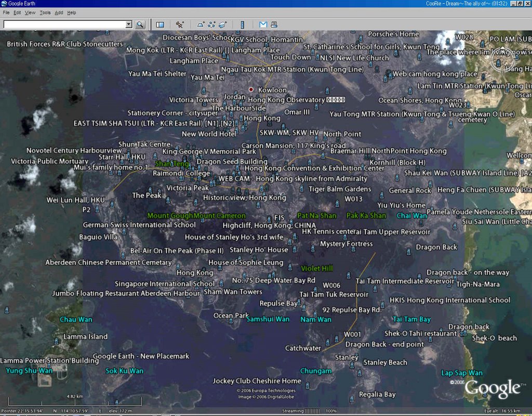This screenshot has width=532, height=416.
Task: Click the Sok Ku Wan label
Action: point(124,371)
